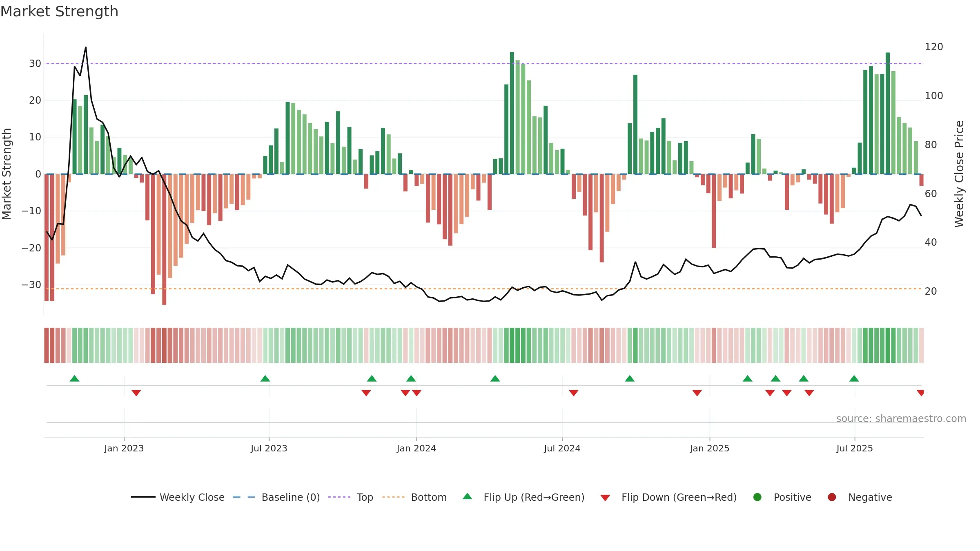Click the Weekly Close line's peak near 120

86,47
